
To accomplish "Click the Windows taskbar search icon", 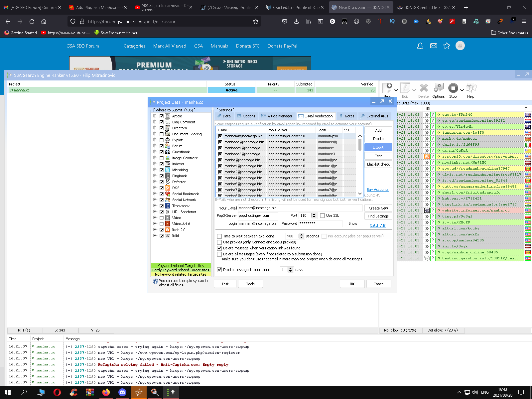I will (24, 392).
